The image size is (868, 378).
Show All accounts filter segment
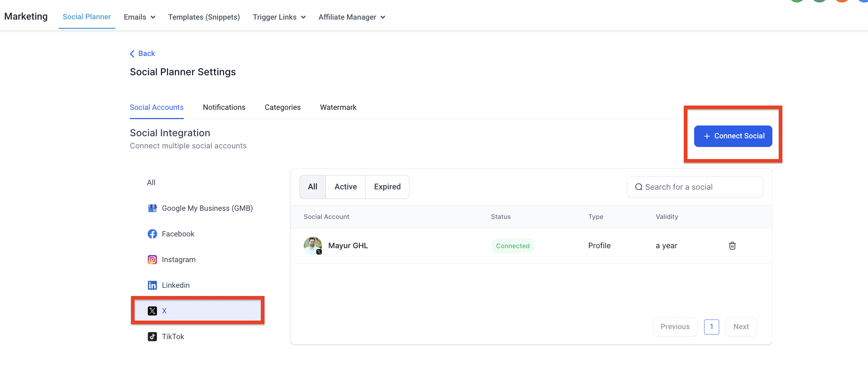[313, 187]
